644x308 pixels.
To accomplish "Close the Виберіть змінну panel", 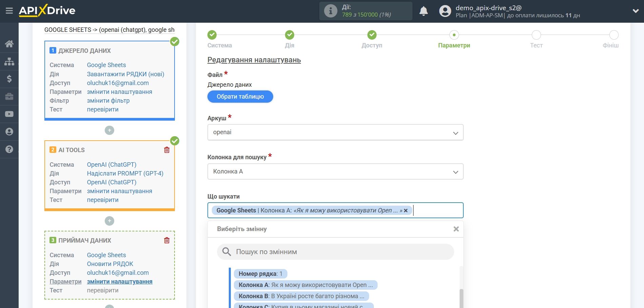I will 456,229.
